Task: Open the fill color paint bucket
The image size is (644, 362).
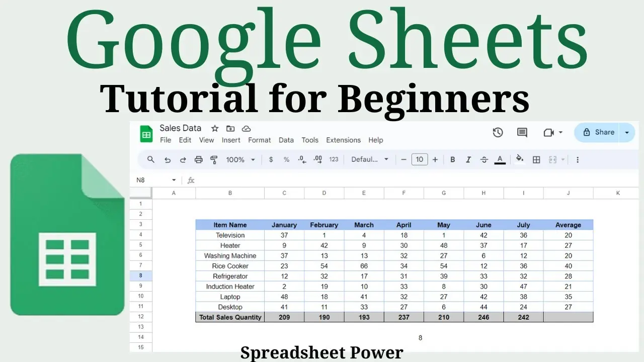Action: (x=520, y=159)
